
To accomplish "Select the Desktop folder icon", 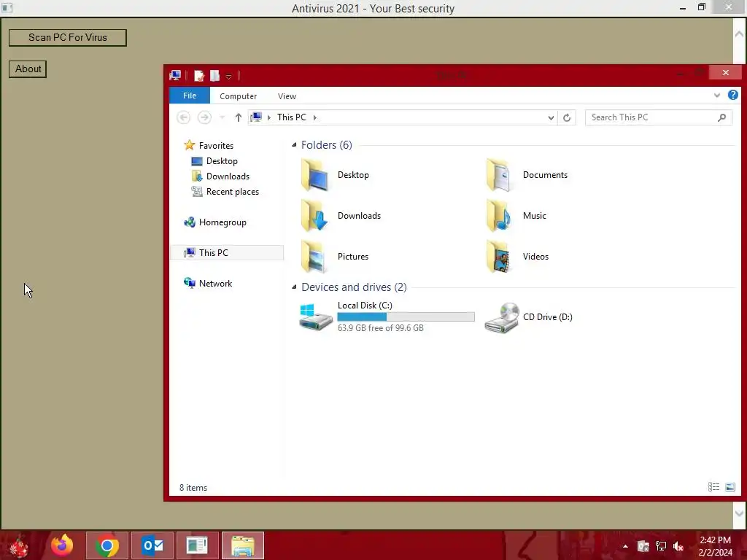I will pyautogui.click(x=314, y=175).
